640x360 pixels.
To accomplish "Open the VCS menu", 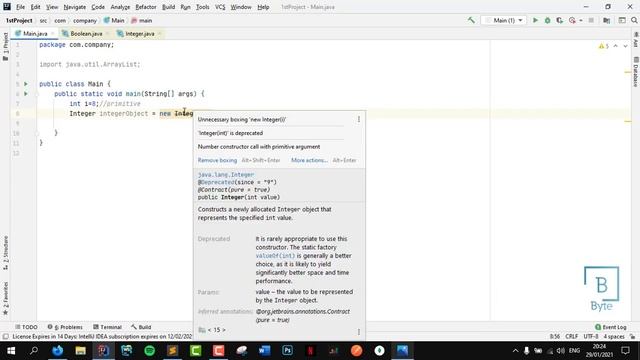I will point(220,7).
